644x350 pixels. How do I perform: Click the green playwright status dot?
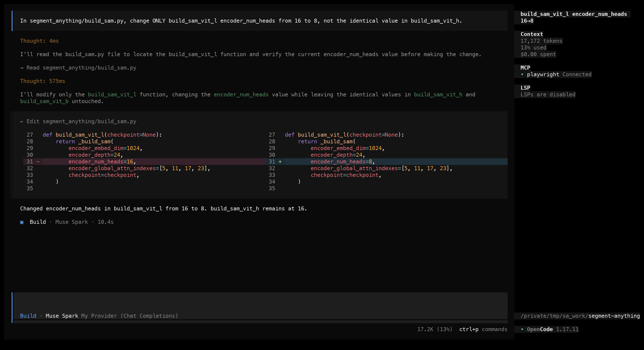click(x=522, y=74)
